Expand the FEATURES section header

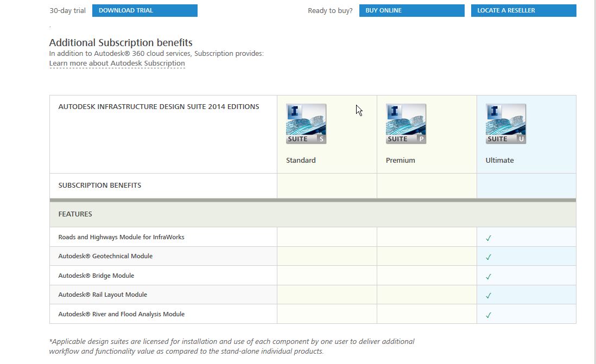coord(75,214)
